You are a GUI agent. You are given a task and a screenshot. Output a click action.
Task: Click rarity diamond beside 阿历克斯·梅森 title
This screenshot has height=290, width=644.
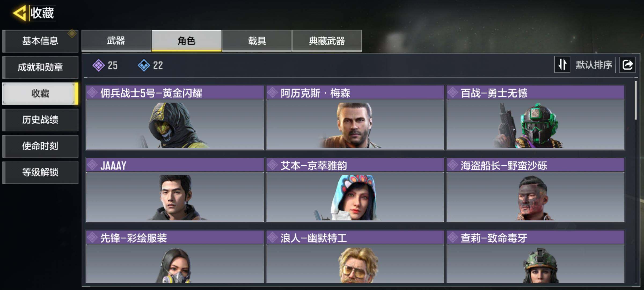[272, 93]
